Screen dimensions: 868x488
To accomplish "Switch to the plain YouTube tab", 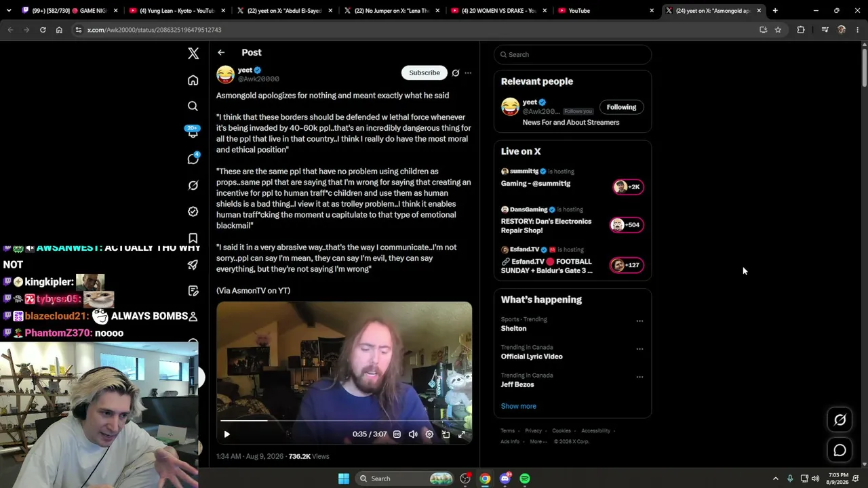I will pos(606,11).
